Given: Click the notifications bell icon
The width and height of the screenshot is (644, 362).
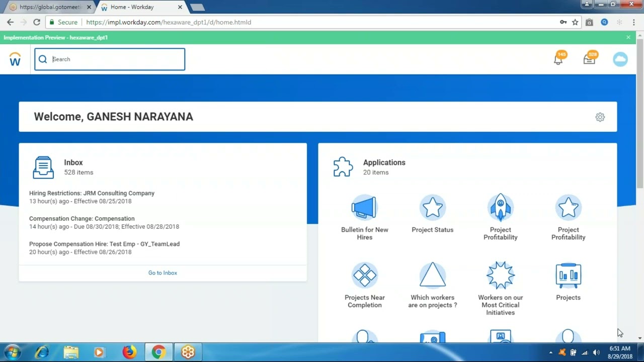Looking at the screenshot, I should tap(558, 59).
